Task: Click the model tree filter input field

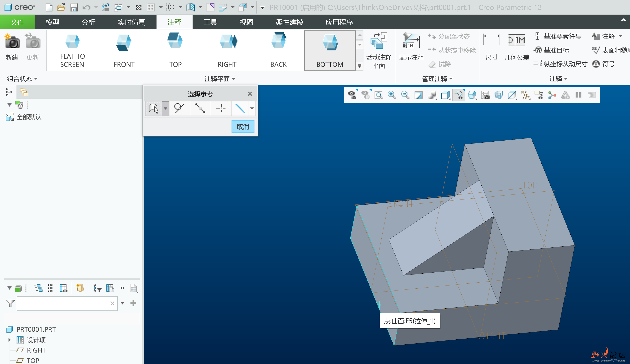Action: pyautogui.click(x=63, y=303)
